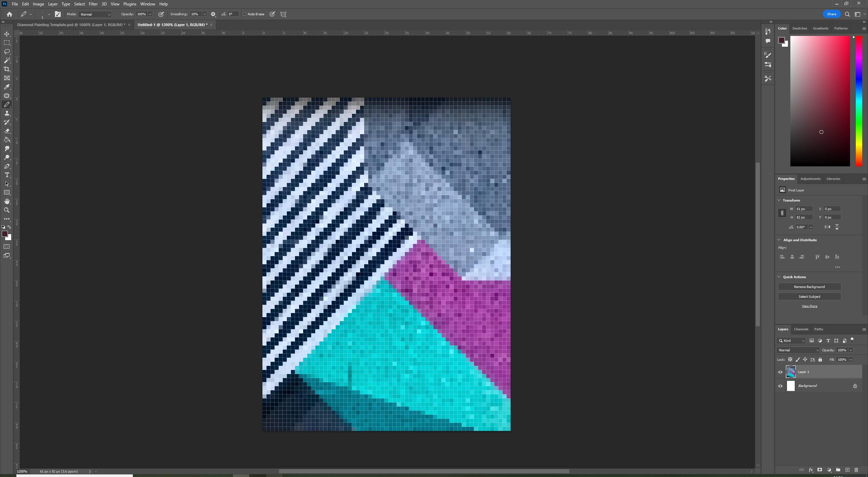The width and height of the screenshot is (868, 477).
Task: Open the Plugins menu
Action: click(x=130, y=4)
